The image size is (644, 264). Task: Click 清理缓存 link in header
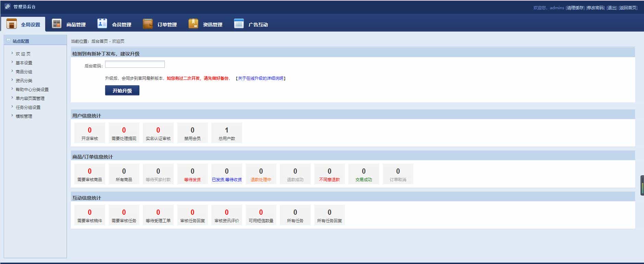coord(575,8)
